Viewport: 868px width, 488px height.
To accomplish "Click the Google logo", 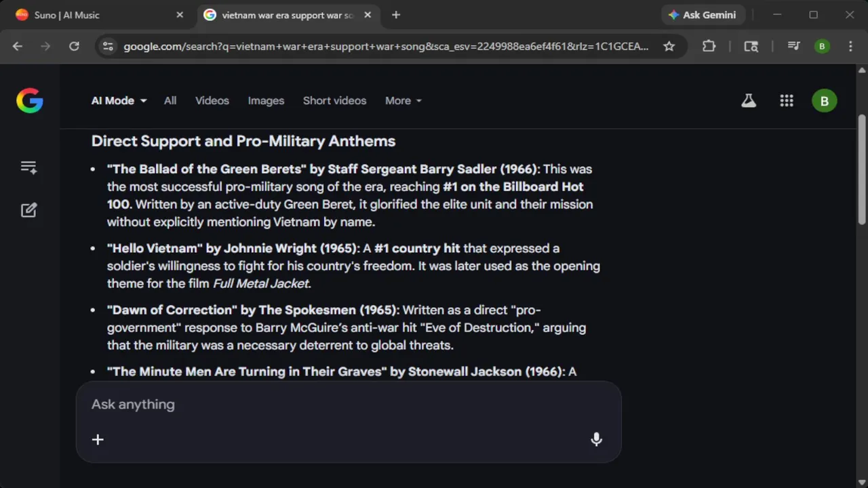I will click(30, 101).
